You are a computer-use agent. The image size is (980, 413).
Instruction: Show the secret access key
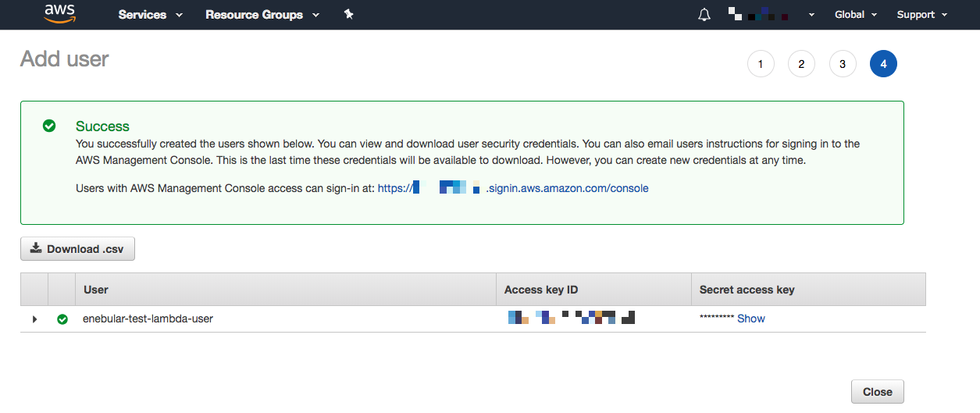point(750,319)
